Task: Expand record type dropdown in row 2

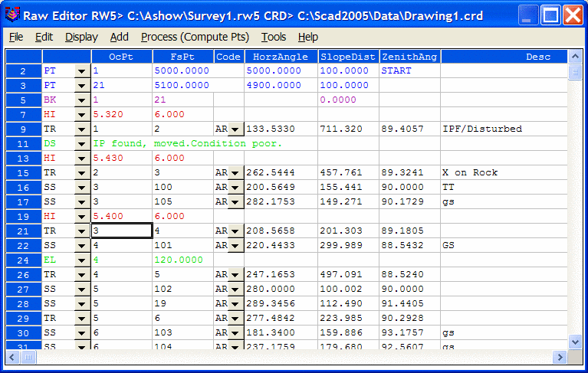Action: (x=82, y=71)
